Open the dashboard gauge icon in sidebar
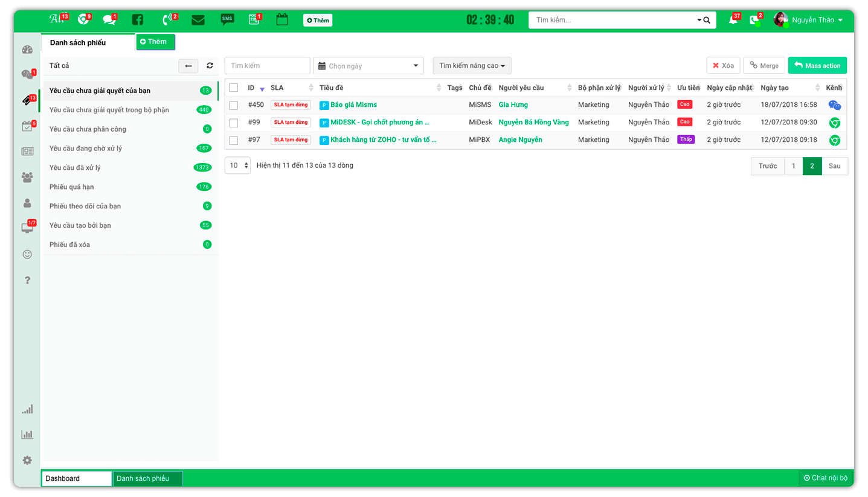This screenshot has width=868, height=497. (x=27, y=50)
